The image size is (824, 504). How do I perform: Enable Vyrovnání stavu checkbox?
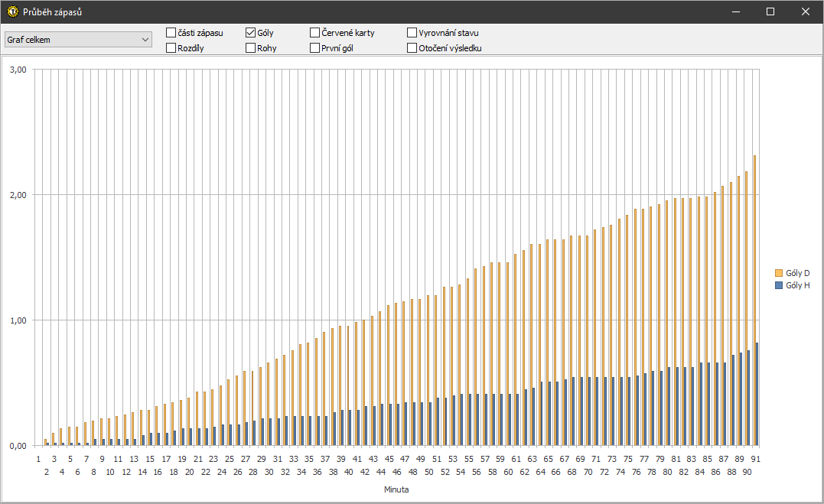pos(412,33)
